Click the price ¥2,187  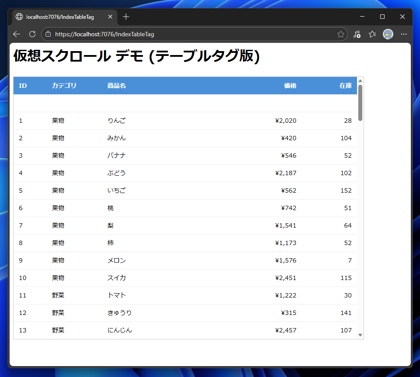tap(286, 173)
